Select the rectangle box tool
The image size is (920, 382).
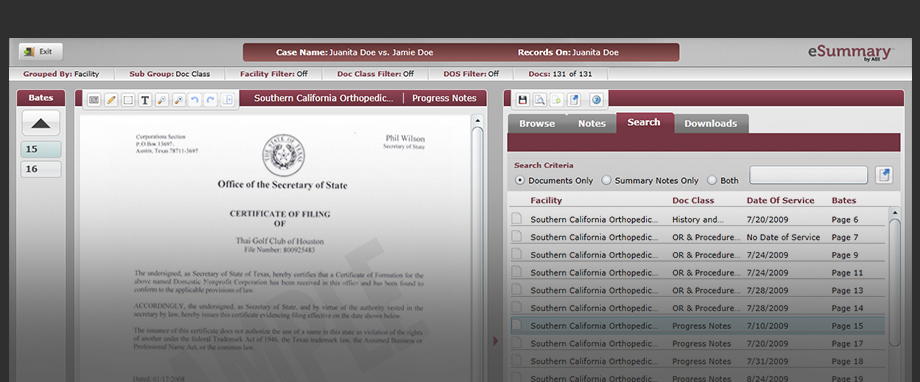click(128, 100)
